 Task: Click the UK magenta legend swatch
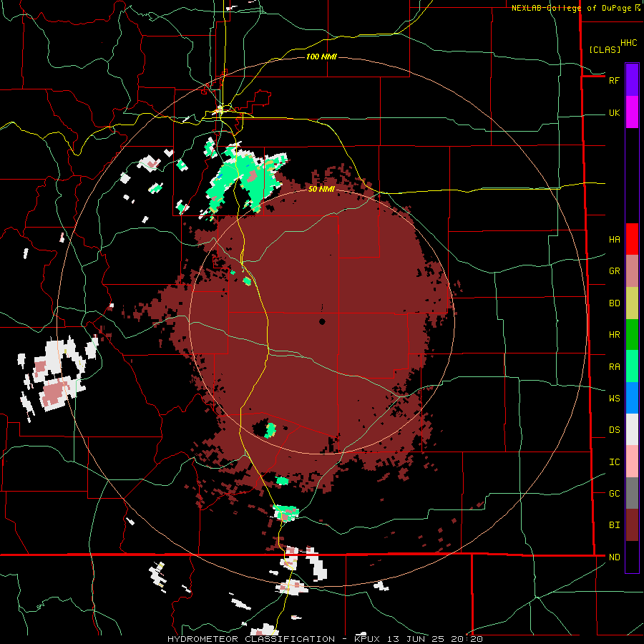point(632,112)
